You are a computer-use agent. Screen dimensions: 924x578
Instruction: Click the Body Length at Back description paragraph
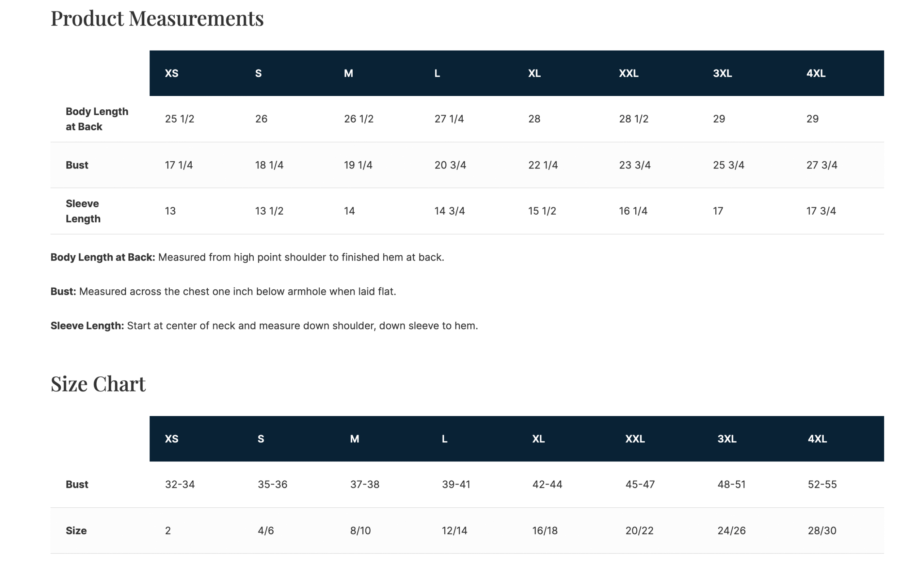[x=247, y=257]
